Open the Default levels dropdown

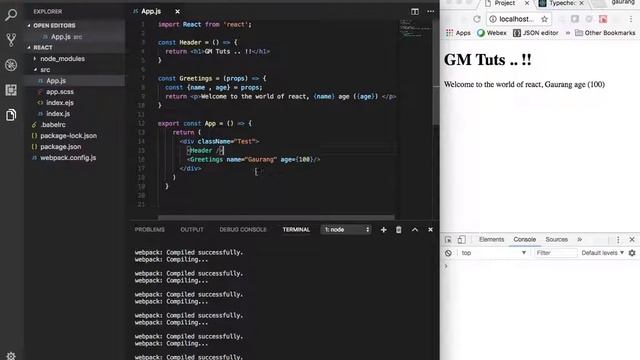[602, 253]
